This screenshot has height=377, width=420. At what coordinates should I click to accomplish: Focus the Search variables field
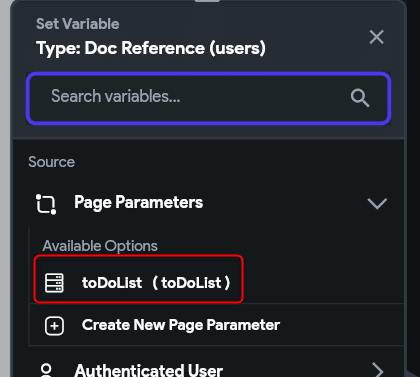pos(208,98)
